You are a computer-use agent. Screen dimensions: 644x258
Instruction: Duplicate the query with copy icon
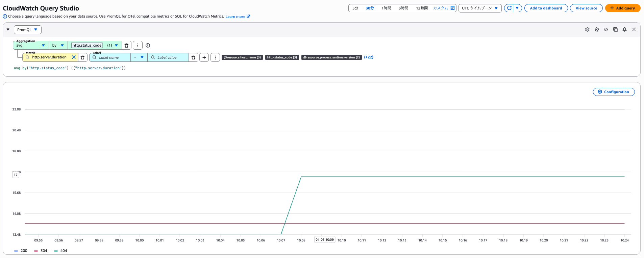click(615, 30)
